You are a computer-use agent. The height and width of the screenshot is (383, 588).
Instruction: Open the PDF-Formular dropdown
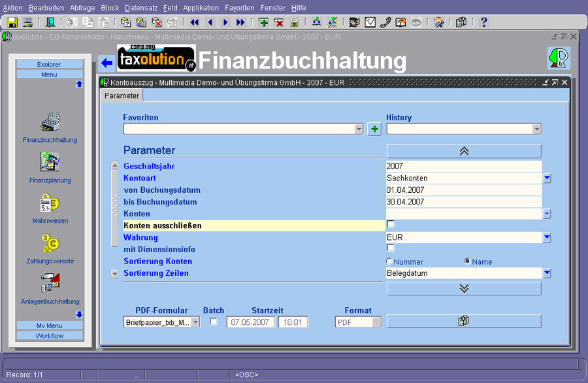point(195,322)
